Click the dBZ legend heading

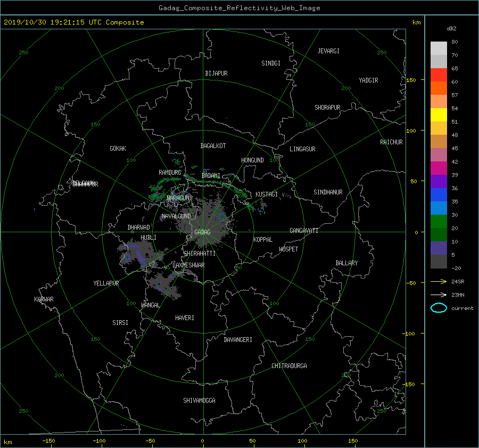tap(451, 29)
